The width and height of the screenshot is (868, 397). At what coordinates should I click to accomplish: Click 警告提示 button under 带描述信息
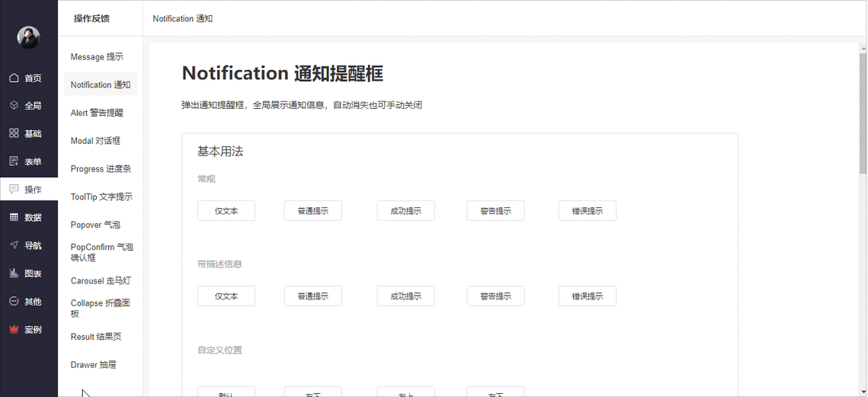click(495, 296)
